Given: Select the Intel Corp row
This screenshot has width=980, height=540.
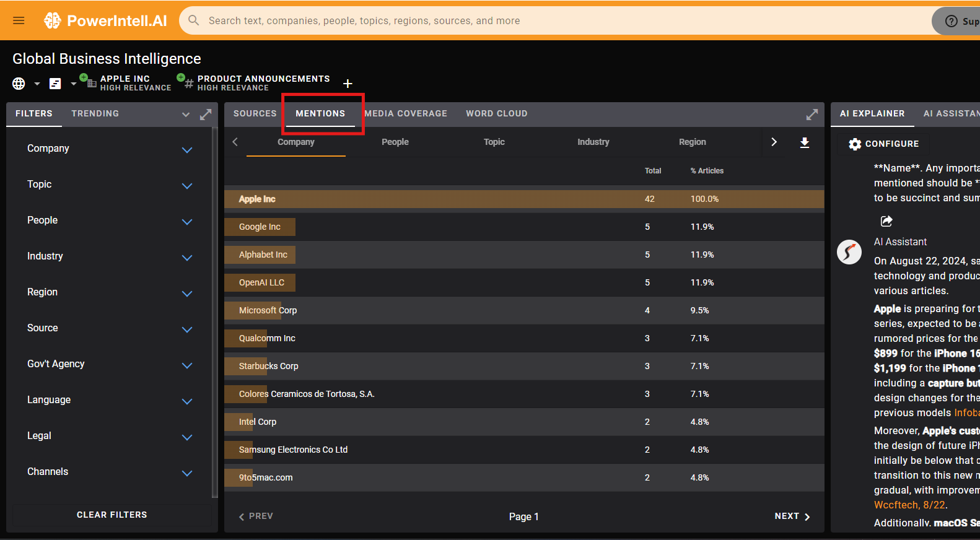Looking at the screenshot, I should [x=524, y=422].
